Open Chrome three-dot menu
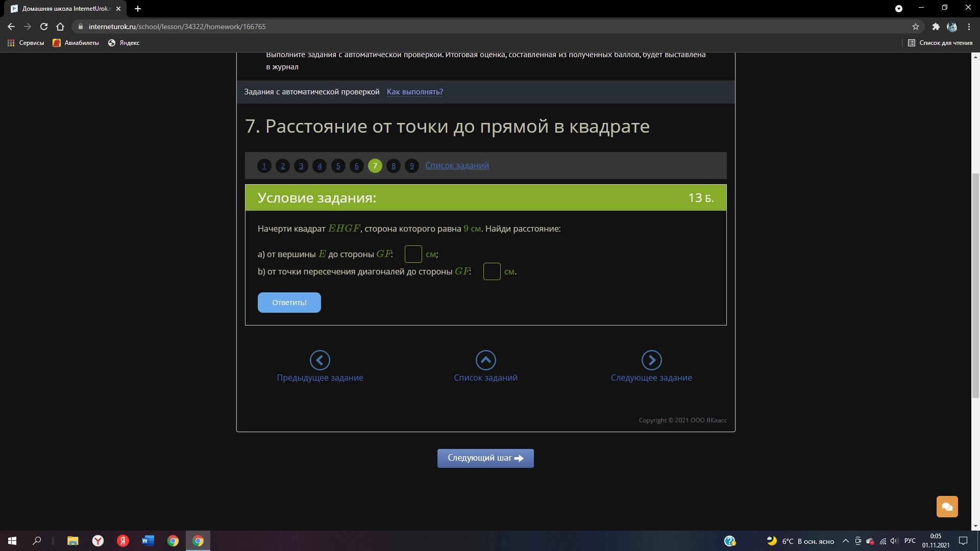The image size is (980, 551). tap(969, 27)
